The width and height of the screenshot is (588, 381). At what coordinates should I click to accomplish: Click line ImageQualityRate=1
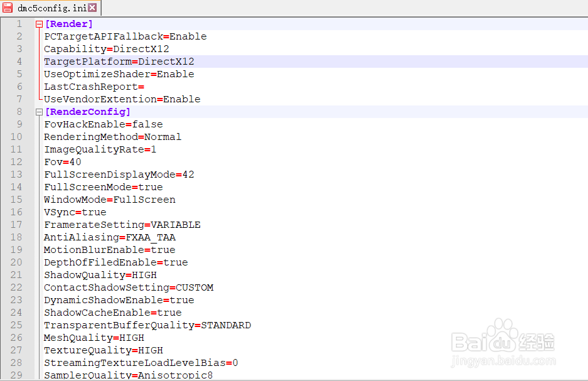tap(100, 149)
